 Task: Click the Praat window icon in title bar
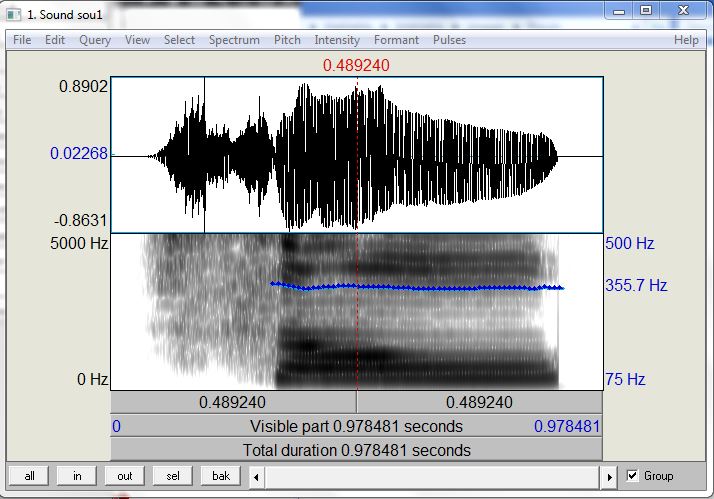point(13,15)
